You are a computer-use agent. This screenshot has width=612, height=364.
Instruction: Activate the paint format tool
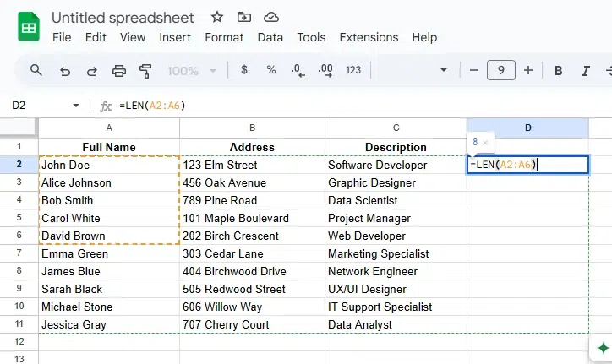(145, 71)
